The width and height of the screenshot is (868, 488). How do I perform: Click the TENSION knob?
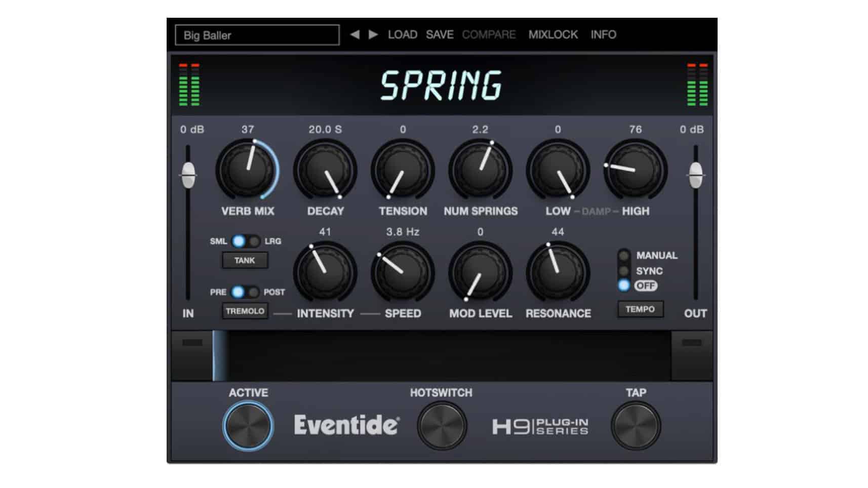point(403,170)
